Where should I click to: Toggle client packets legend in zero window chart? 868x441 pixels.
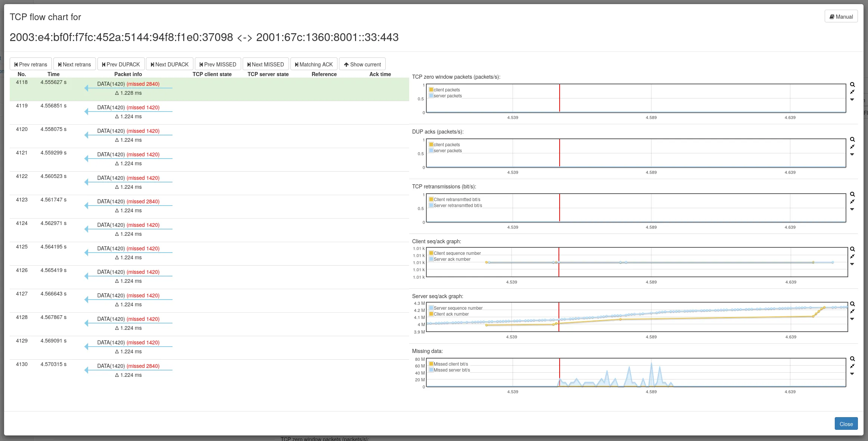(447, 90)
